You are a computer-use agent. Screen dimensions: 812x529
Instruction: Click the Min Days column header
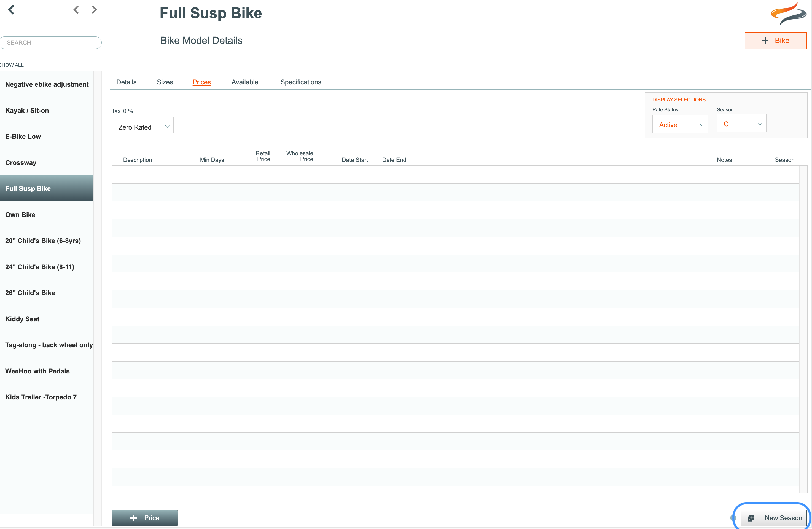pyautogui.click(x=212, y=160)
